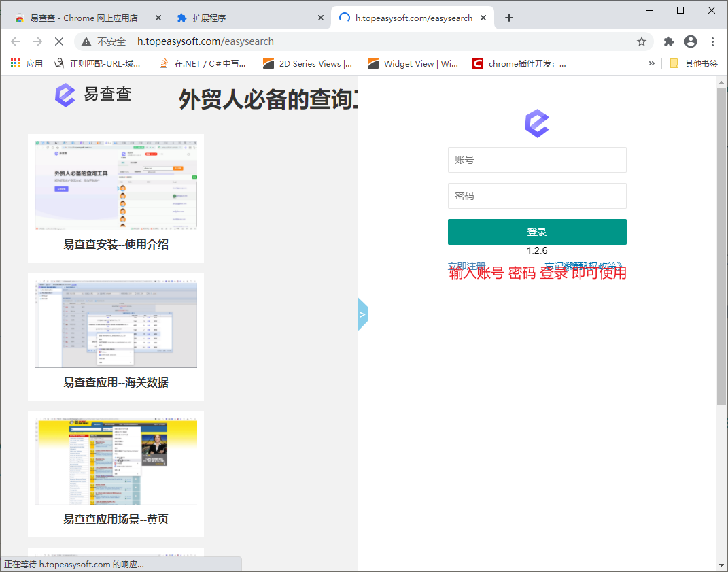Open the Apps grid shortcut in the bookmarks bar
The image size is (728, 572).
click(27, 64)
